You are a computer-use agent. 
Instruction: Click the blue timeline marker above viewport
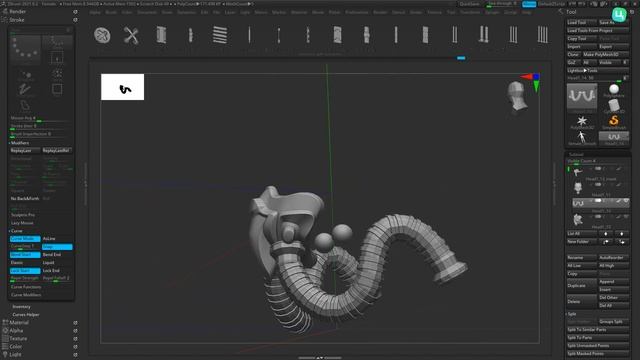click(461, 58)
